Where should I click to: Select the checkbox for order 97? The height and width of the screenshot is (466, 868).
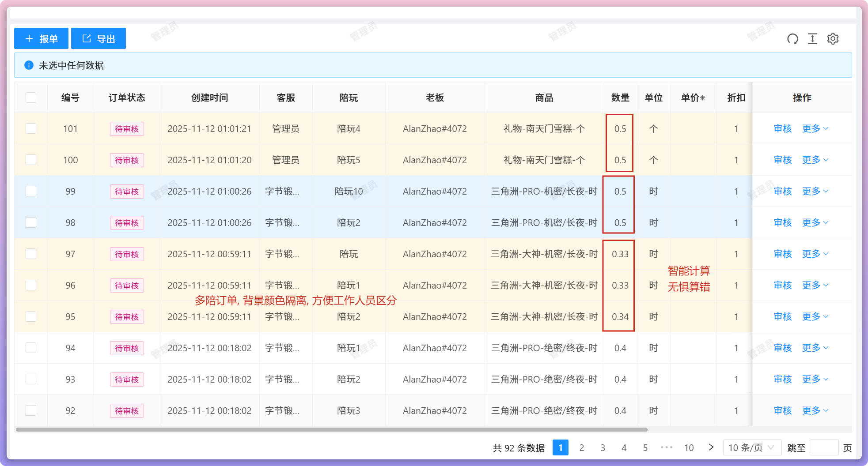31,254
